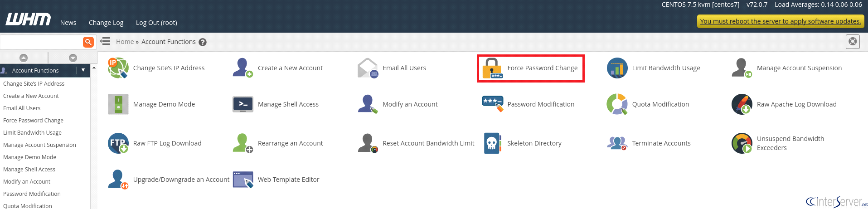Select Email All Users in sidebar

pos(22,108)
